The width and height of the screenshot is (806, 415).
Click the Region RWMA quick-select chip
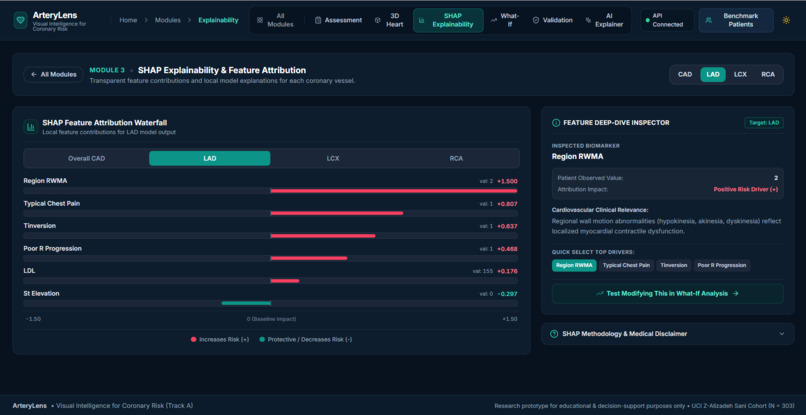pyautogui.click(x=574, y=265)
